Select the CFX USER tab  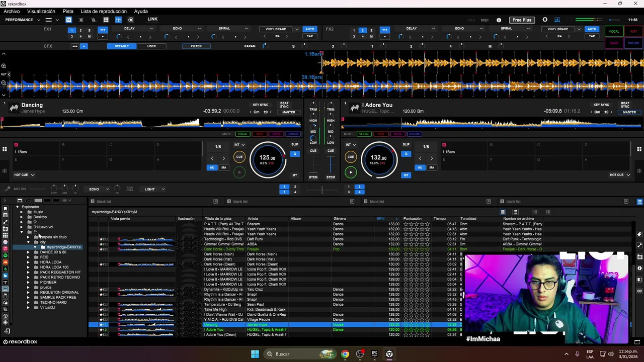pos(151,46)
